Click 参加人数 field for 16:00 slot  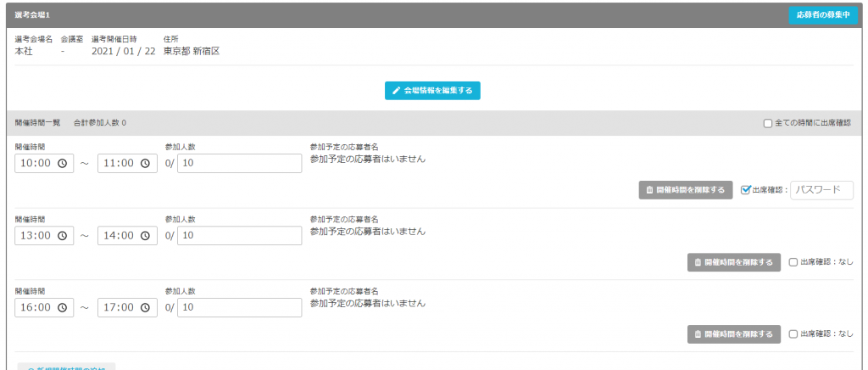(240, 306)
